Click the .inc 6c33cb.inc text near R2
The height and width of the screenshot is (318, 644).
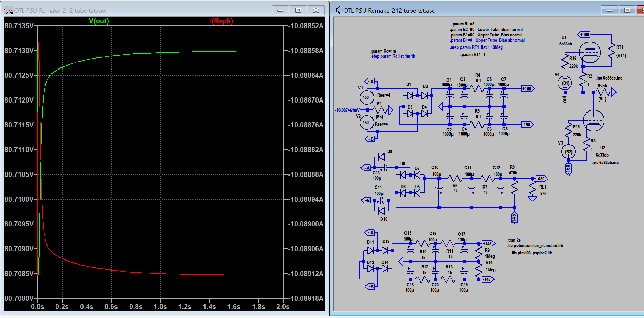[609, 78]
